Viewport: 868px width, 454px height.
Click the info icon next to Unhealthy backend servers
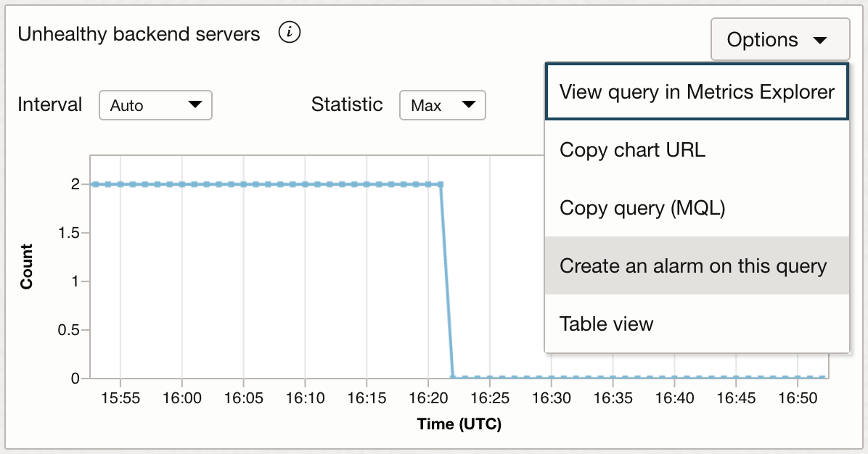289,33
